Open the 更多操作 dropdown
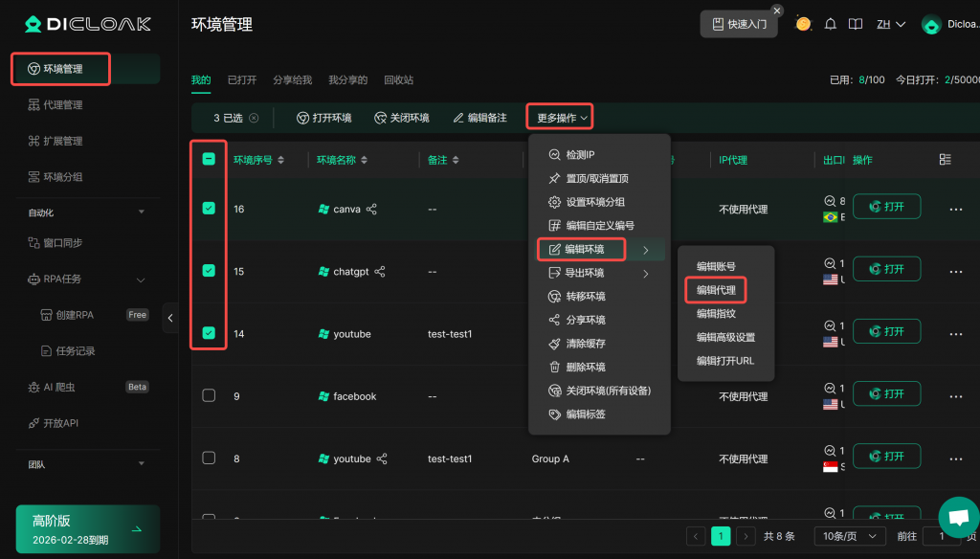Screen dimensions: 980x559 [x=561, y=118]
